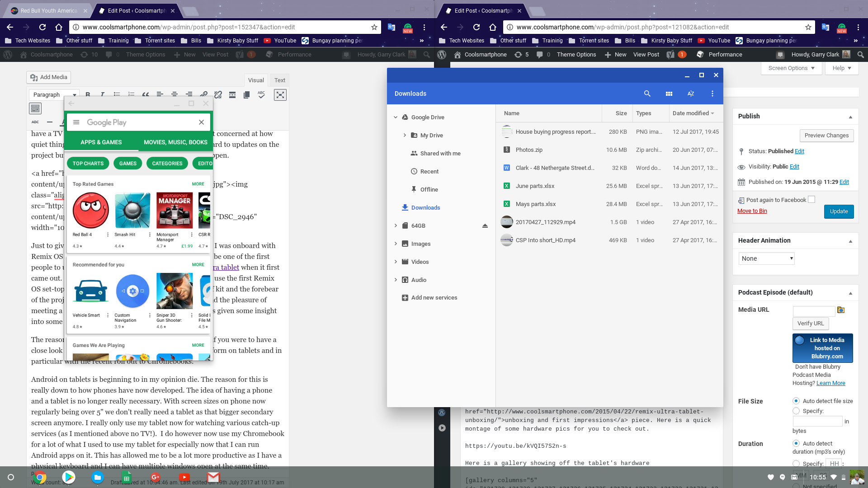Open Chrome from the shelf
The height and width of the screenshot is (488, 868).
(x=40, y=477)
